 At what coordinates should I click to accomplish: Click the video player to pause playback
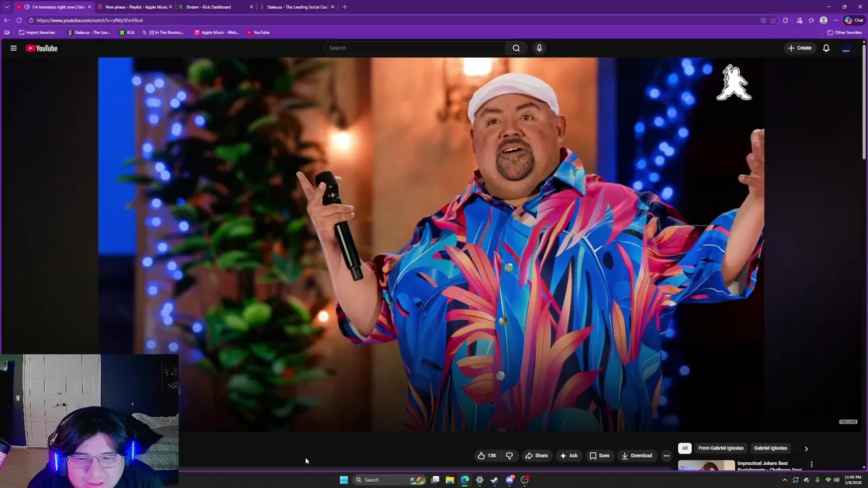click(x=431, y=244)
